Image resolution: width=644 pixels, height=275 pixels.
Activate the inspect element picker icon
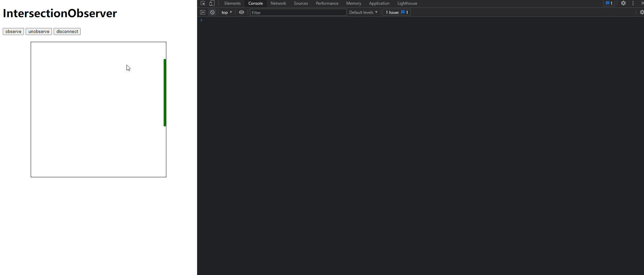tap(203, 3)
